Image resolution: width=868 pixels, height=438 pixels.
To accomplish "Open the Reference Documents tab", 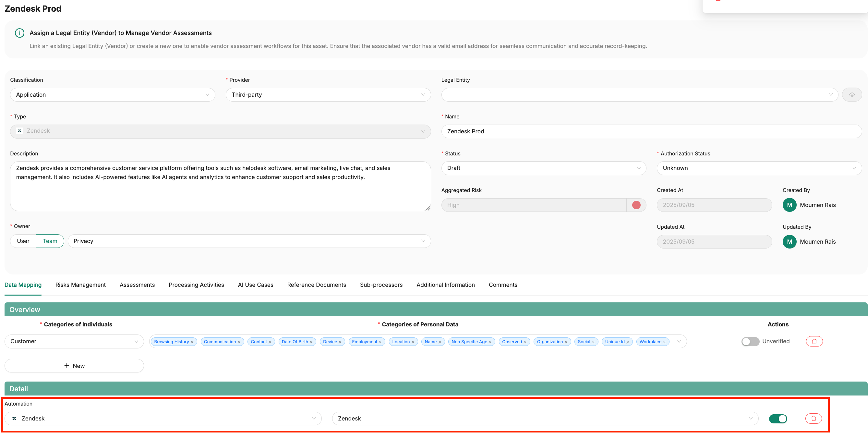I will (317, 285).
